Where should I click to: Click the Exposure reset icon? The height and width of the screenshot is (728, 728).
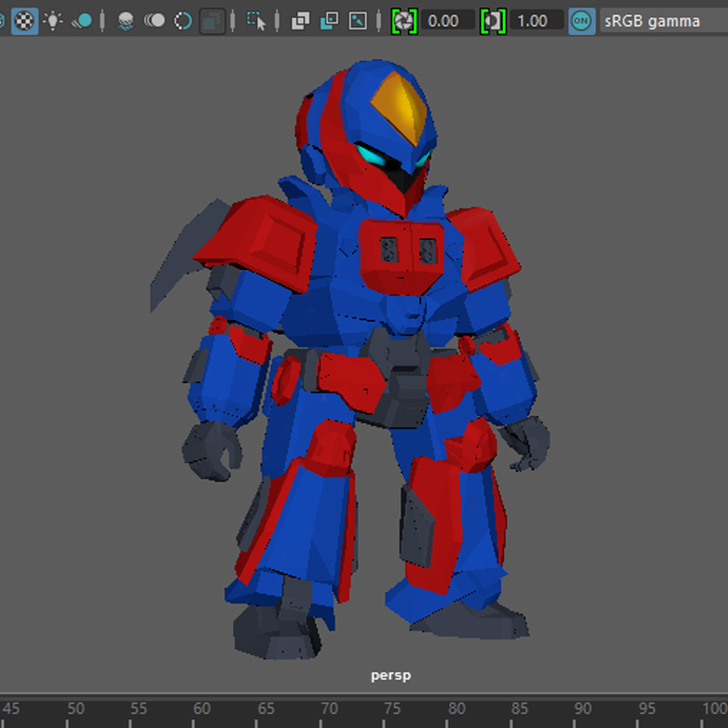[403, 20]
